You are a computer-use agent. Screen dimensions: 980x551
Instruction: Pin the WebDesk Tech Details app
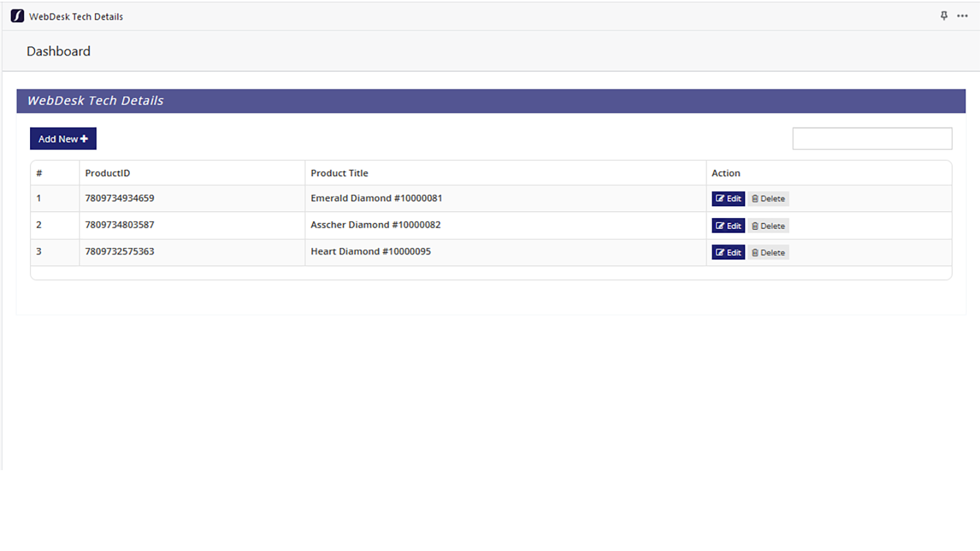(944, 16)
